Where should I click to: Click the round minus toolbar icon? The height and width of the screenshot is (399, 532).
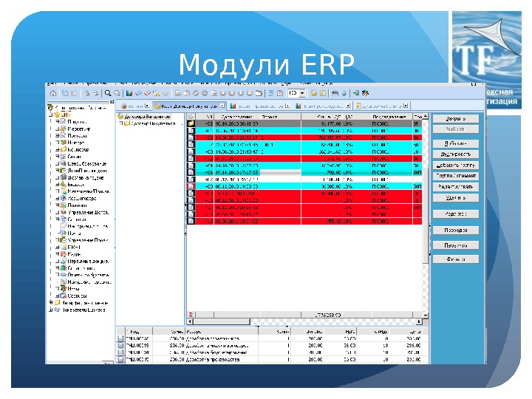(205, 93)
